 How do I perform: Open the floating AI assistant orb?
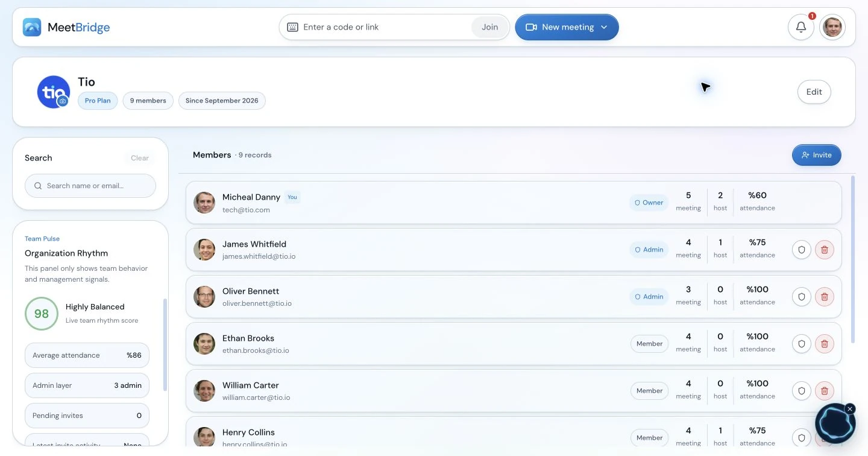[x=835, y=424]
